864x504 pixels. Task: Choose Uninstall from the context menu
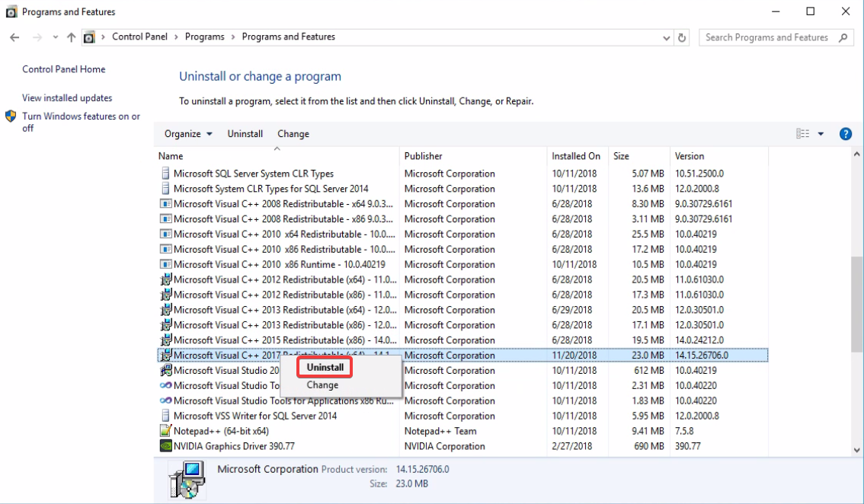point(325,367)
